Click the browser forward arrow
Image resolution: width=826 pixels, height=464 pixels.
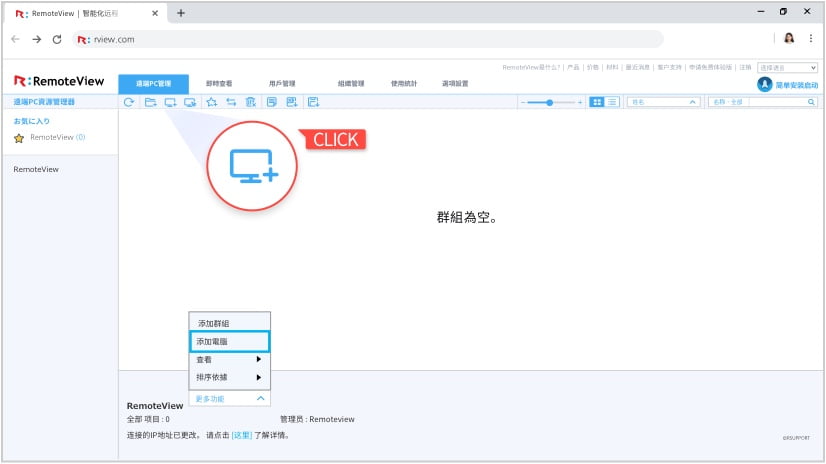coord(36,39)
